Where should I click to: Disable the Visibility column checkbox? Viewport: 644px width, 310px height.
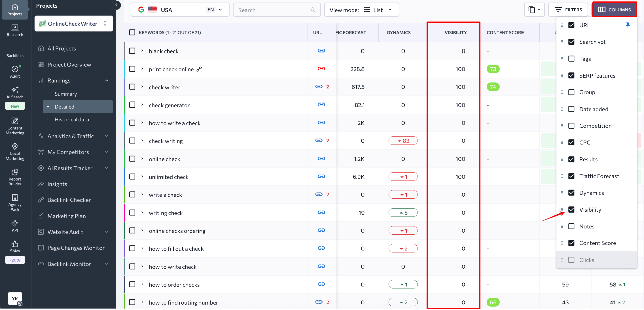571,210
